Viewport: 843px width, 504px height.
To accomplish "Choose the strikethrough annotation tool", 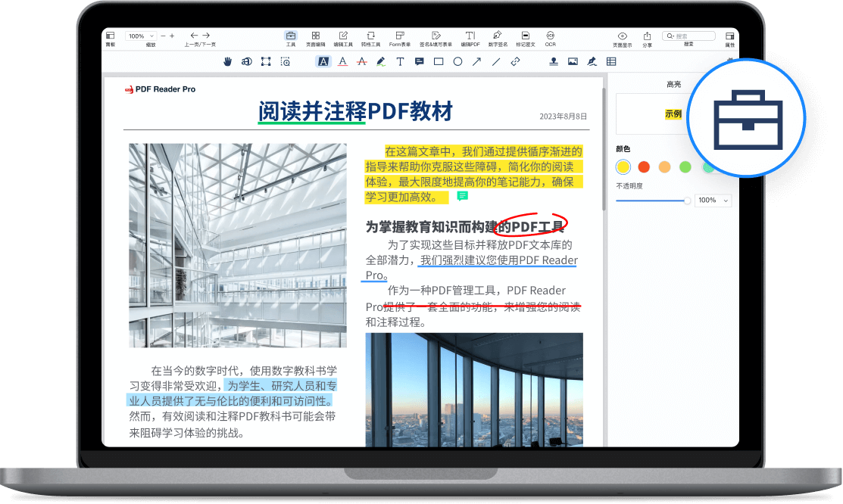I will 361,62.
